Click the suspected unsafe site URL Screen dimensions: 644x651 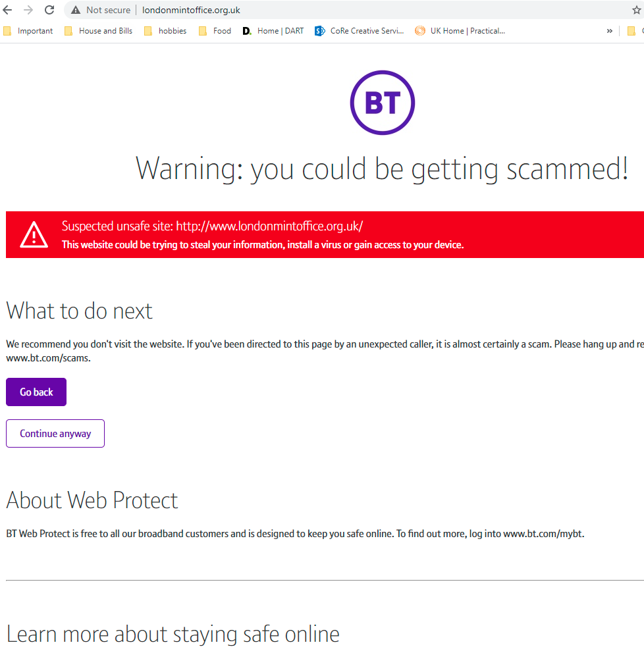pyautogui.click(x=269, y=226)
